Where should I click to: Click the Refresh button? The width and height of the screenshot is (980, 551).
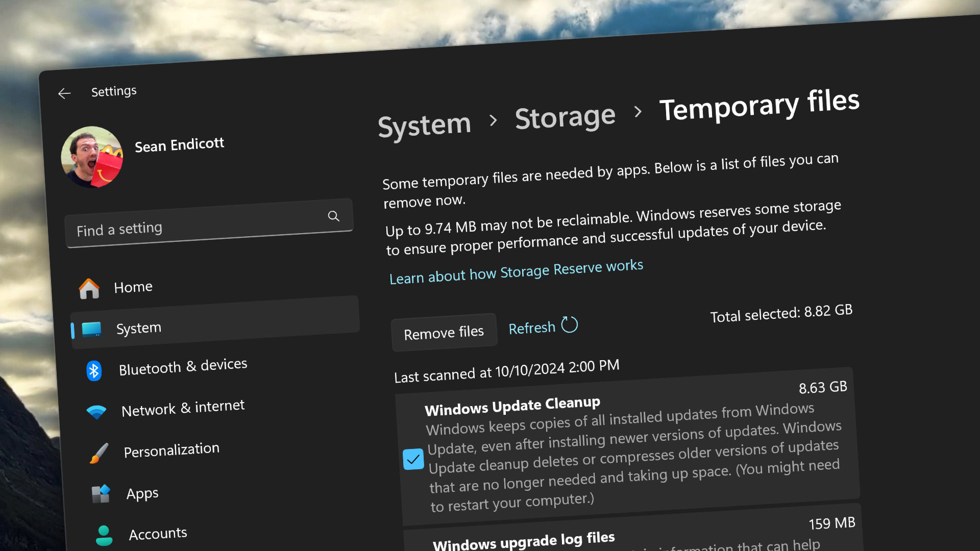[542, 328]
